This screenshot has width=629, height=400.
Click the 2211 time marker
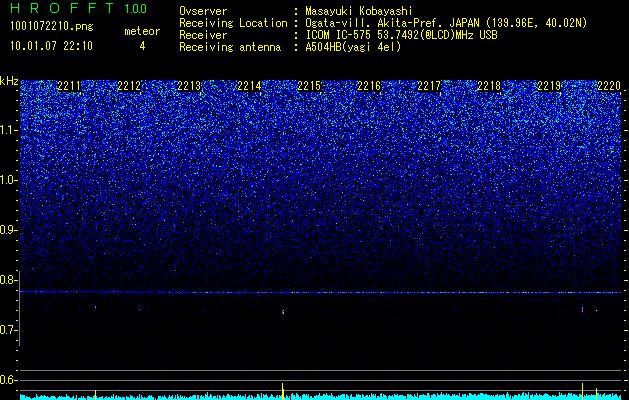tap(69, 86)
